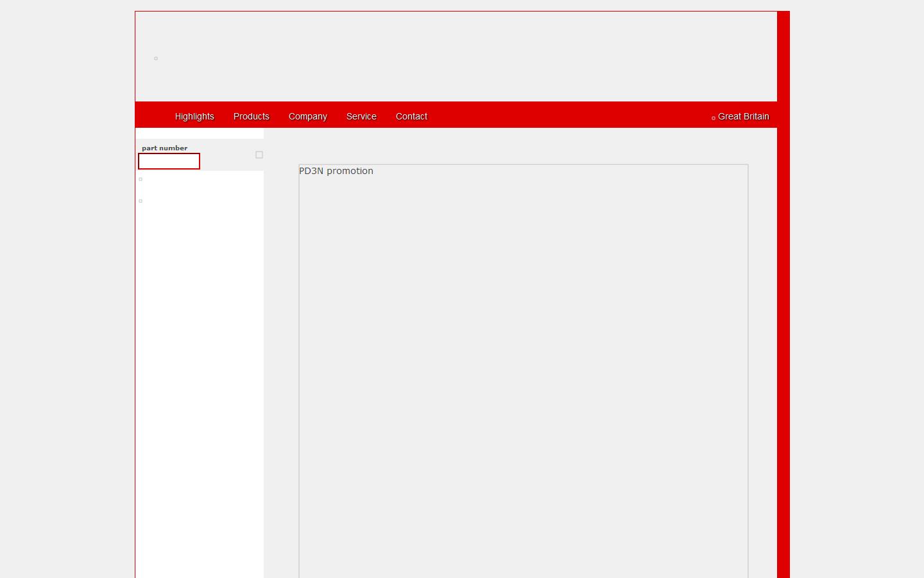Click the bullet icon beside Great Britain
Viewport: 924px width, 578px height.
(x=714, y=118)
